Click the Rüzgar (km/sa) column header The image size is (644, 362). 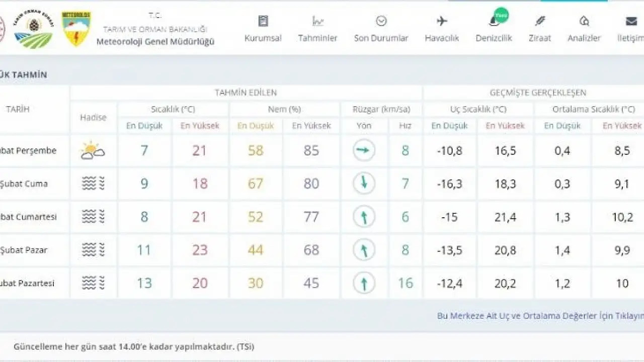pos(381,109)
